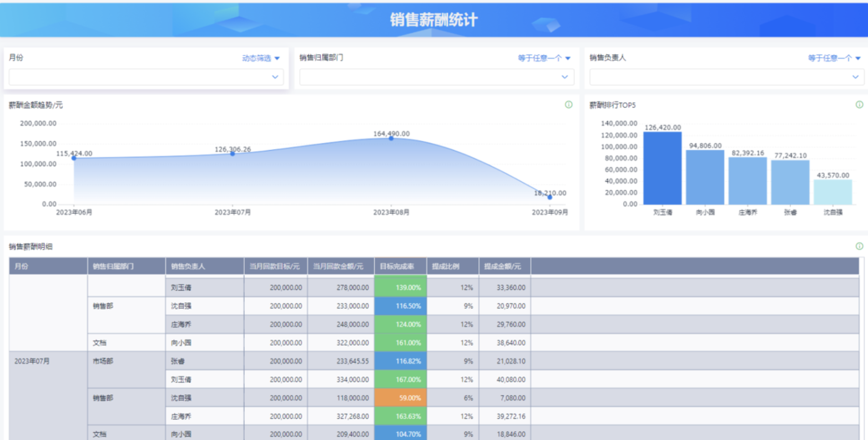Screen dimensions: 868x440
Task: Select trend point labeled 126,306.26
Action: pos(233,153)
